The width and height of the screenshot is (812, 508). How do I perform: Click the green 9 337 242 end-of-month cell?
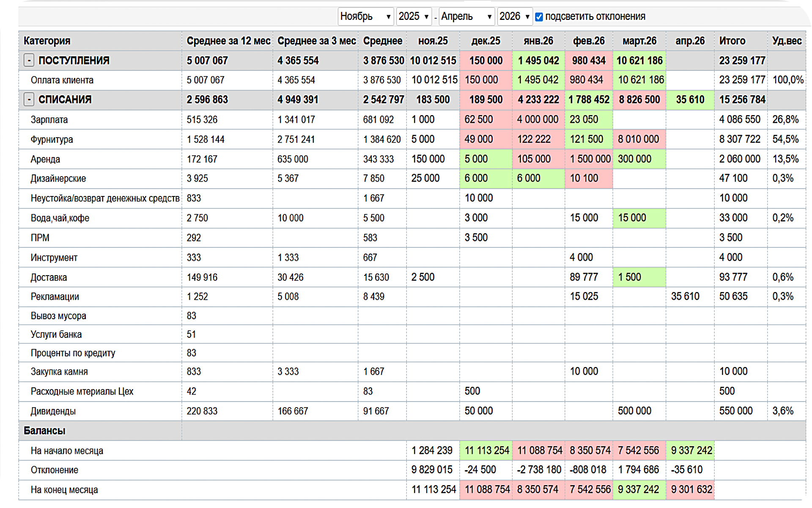pyautogui.click(x=638, y=490)
